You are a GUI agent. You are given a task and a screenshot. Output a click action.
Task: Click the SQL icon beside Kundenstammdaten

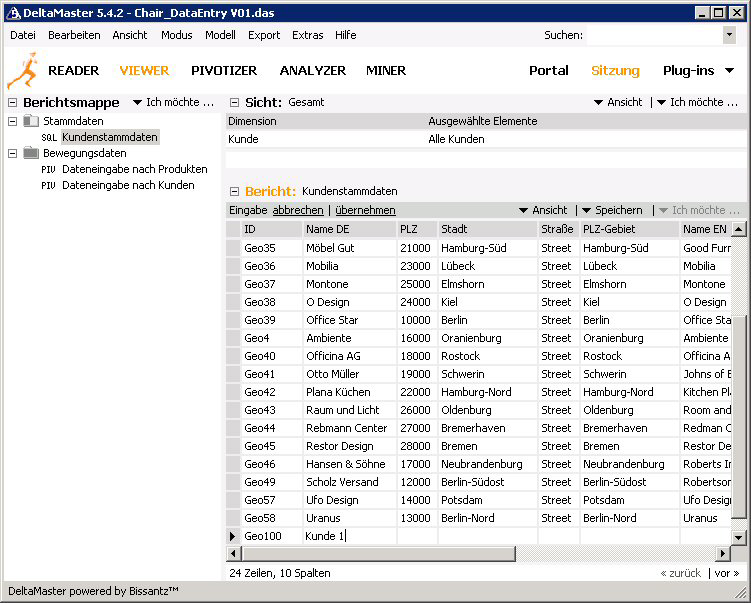(x=49, y=137)
